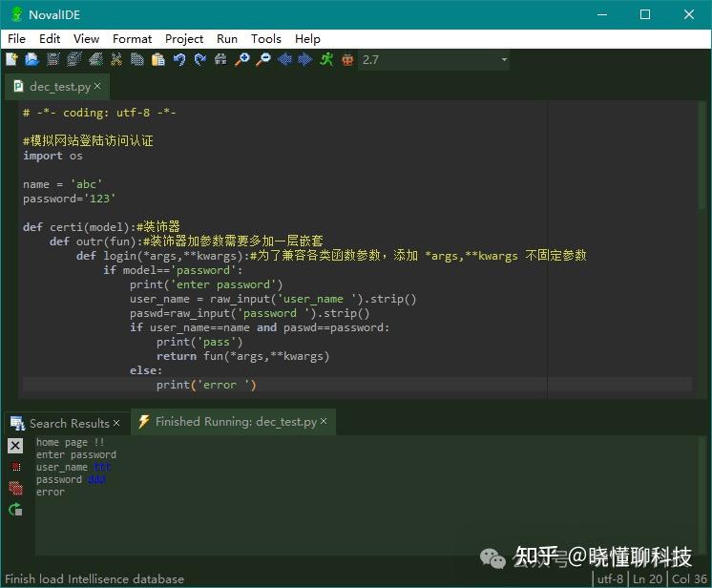Click the Paste clipboard icon
Viewport: 712px width, 588px height.
coord(158,59)
